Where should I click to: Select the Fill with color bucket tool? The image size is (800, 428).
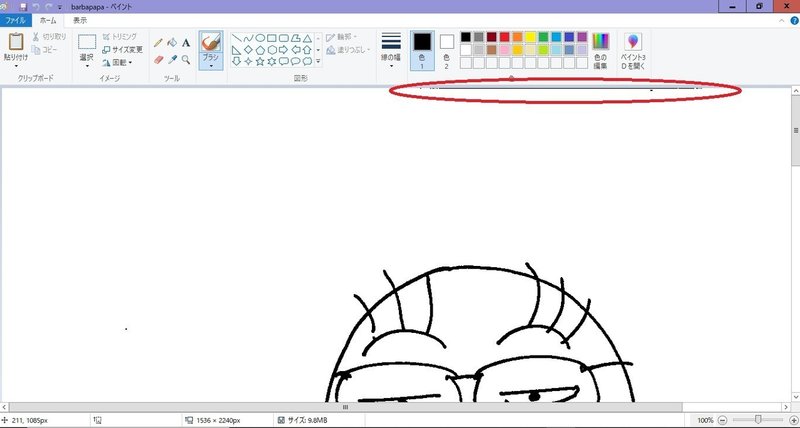[172, 43]
